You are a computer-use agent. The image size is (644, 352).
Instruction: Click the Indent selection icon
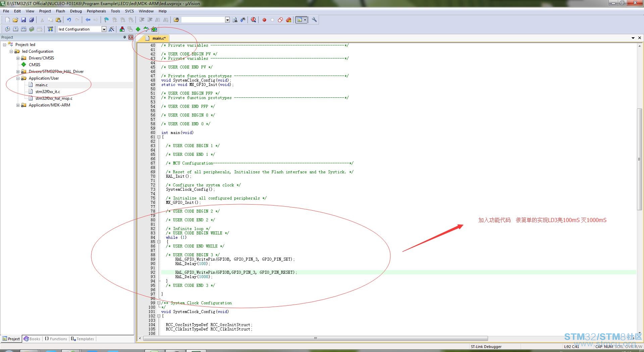[142, 20]
